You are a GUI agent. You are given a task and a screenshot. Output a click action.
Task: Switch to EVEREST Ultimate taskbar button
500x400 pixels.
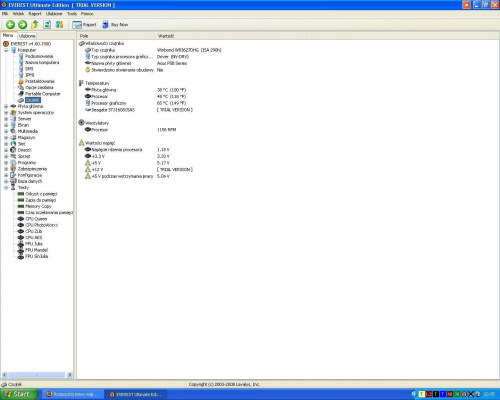click(x=137, y=395)
